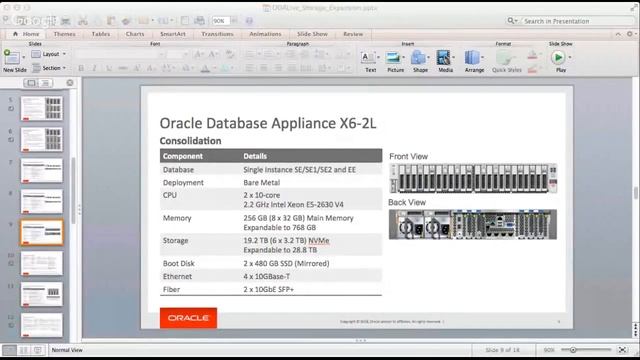Viewport: 640px width, 360px height.
Task: Click the Text box icon in the Insert group
Action: coord(368,58)
